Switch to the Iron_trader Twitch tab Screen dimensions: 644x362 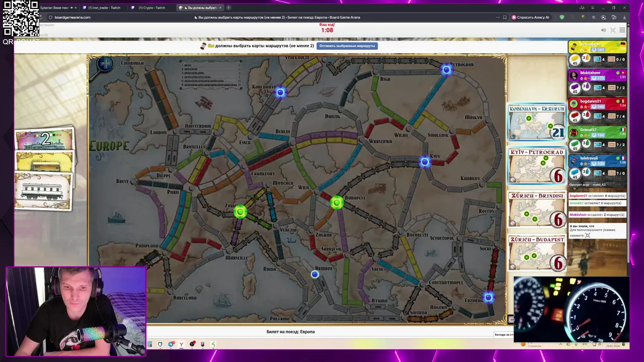coord(104,8)
